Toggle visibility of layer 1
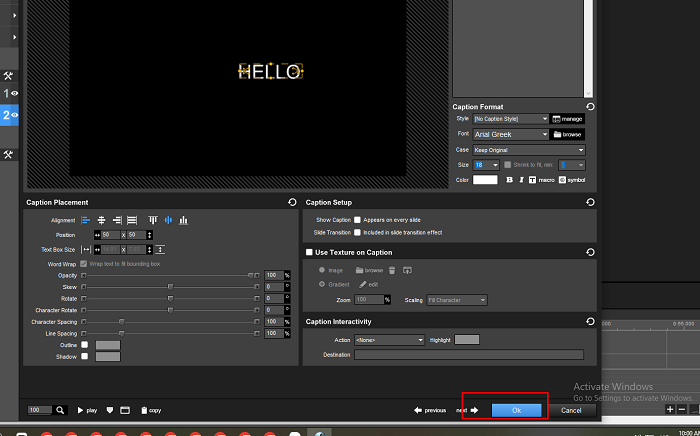The height and width of the screenshot is (436, 700). pyautogui.click(x=15, y=93)
